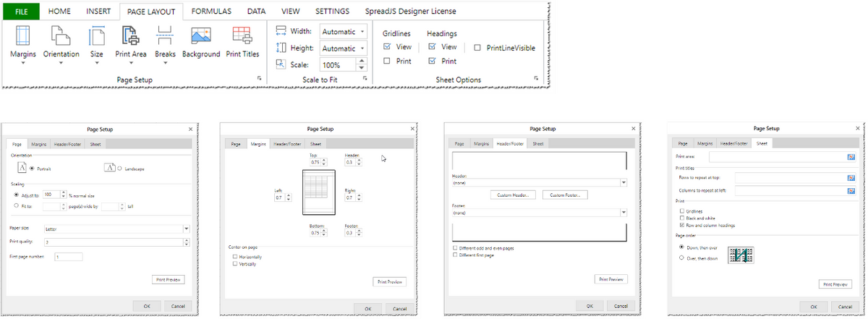Screen dimensions: 868x319
Task: Click the Height icon in Scale to Fit
Action: (282, 48)
